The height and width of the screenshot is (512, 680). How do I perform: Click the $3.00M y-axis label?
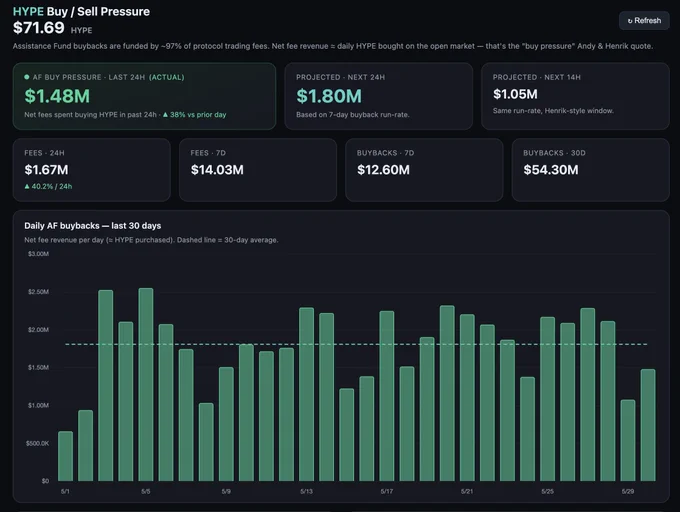point(38,254)
